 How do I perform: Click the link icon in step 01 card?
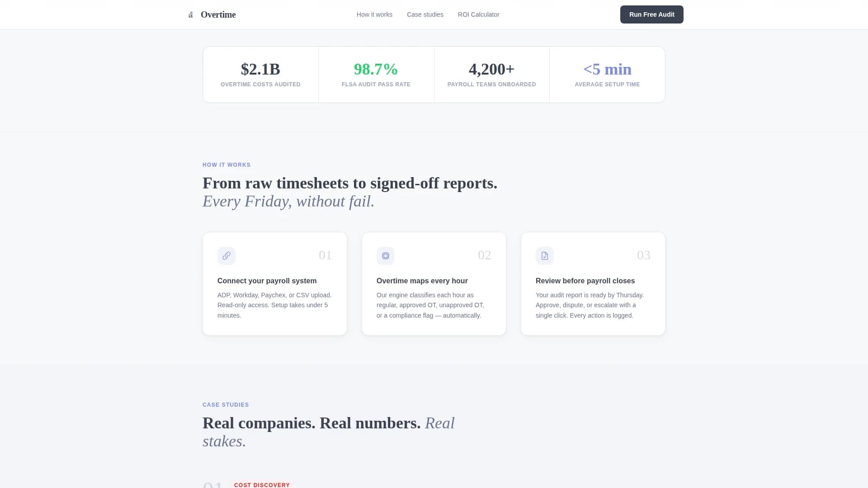226,256
